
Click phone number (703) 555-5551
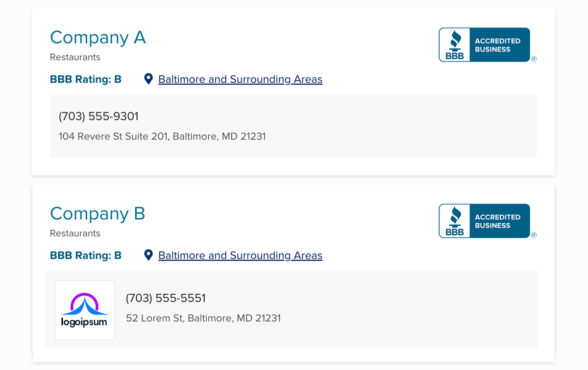tap(166, 298)
